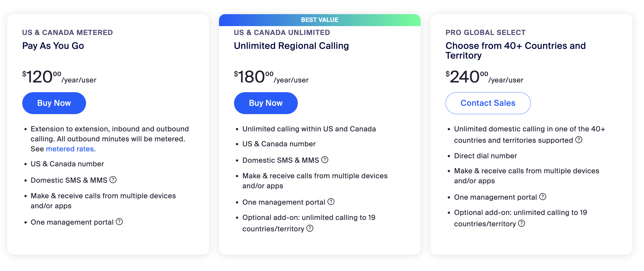Click help icon beside One management portal in Unlimited plan

point(331,202)
